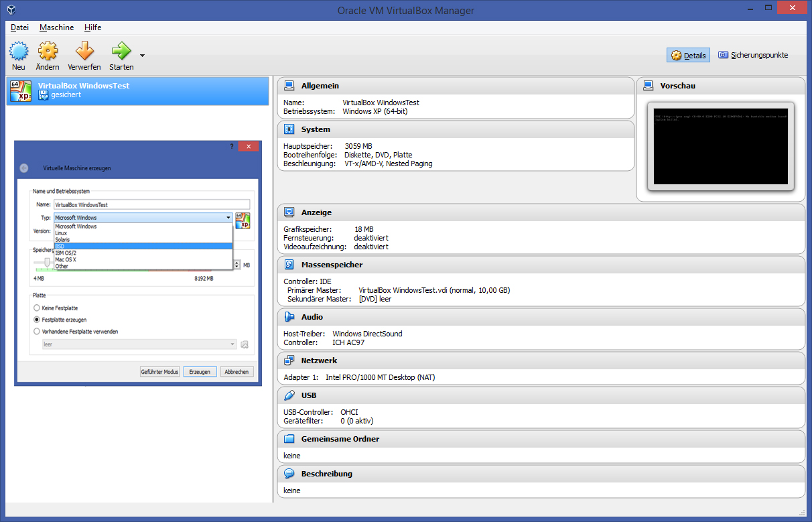The height and width of the screenshot is (522, 812).
Task: Start the VM with the Starten arrow
Action: coord(121,52)
